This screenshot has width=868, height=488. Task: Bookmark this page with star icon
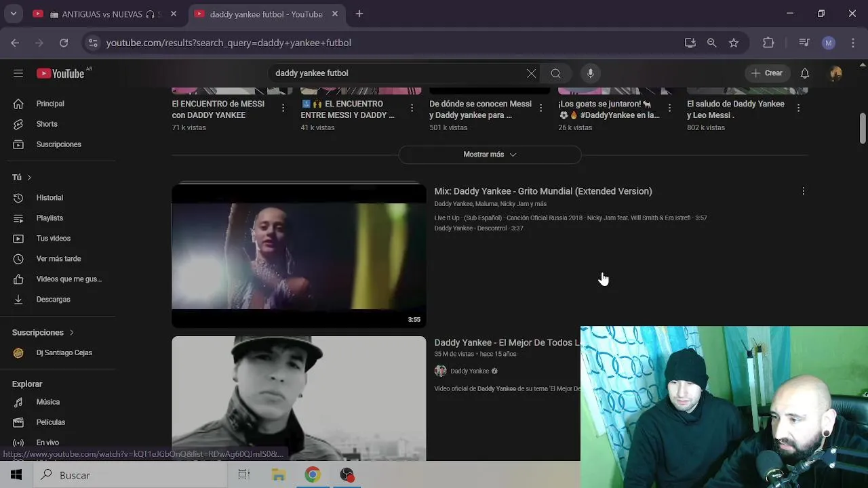point(734,43)
